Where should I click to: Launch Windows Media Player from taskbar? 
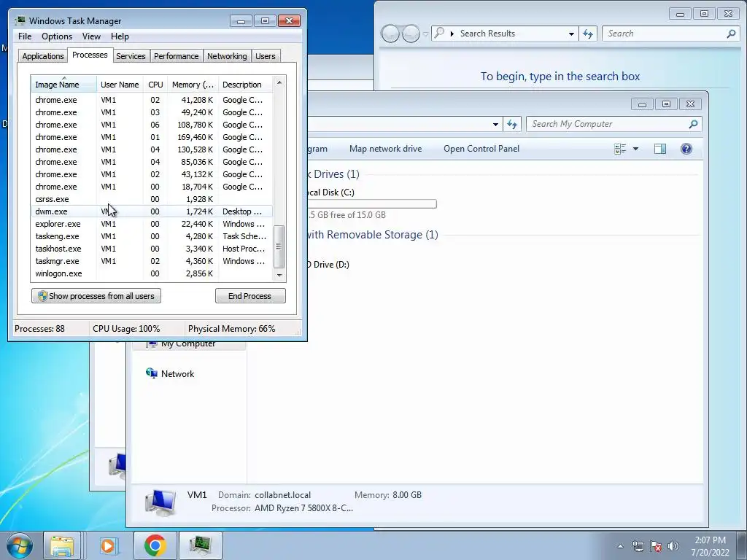pyautogui.click(x=108, y=545)
